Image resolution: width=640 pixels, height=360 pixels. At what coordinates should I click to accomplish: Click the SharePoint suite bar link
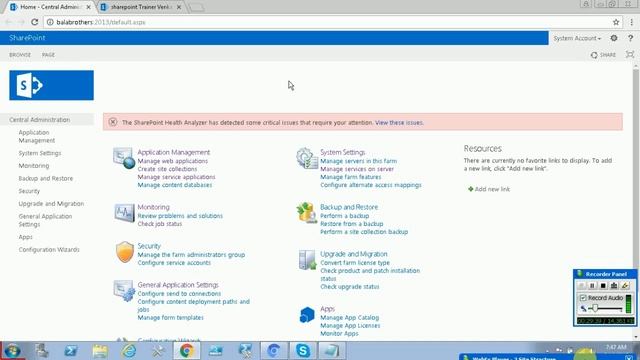pyautogui.click(x=27, y=38)
